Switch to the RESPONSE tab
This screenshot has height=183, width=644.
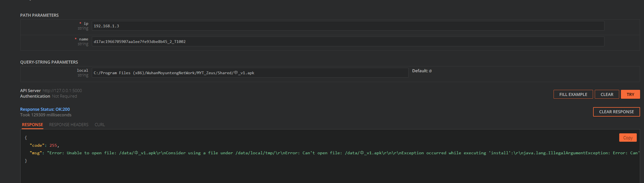(x=33, y=125)
